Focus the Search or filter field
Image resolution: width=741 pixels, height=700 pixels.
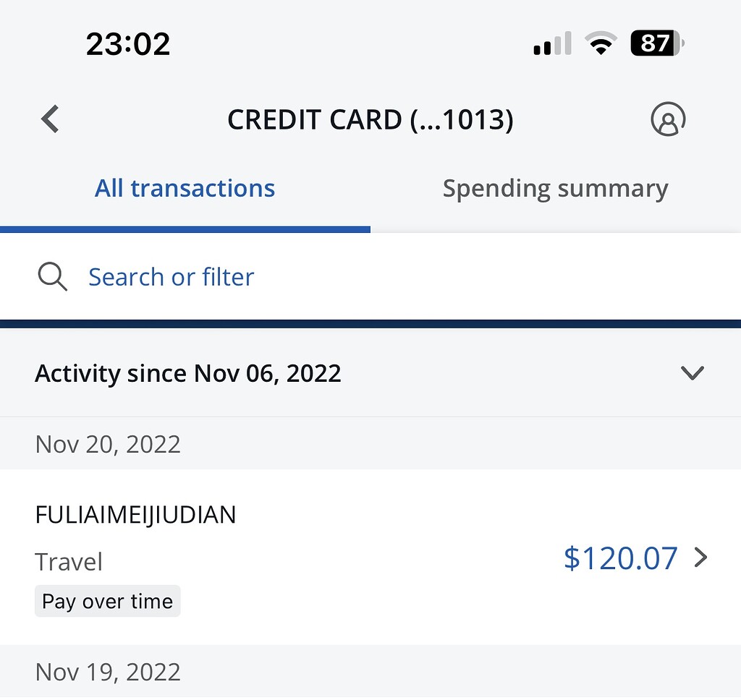[172, 277]
